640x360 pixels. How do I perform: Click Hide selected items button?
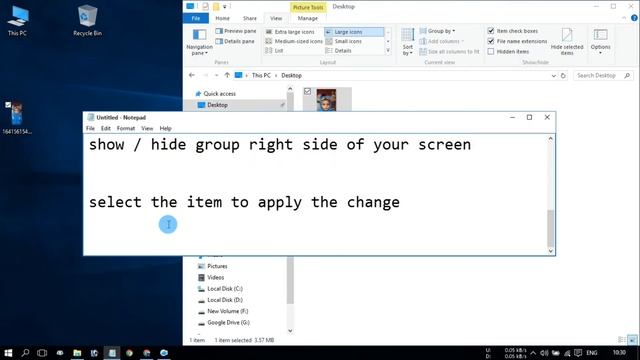pos(567,42)
